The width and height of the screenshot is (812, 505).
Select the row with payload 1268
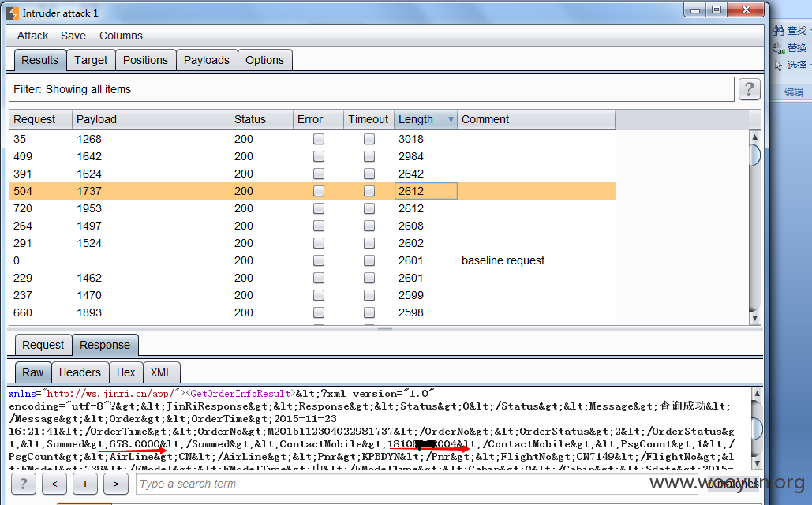[312, 139]
